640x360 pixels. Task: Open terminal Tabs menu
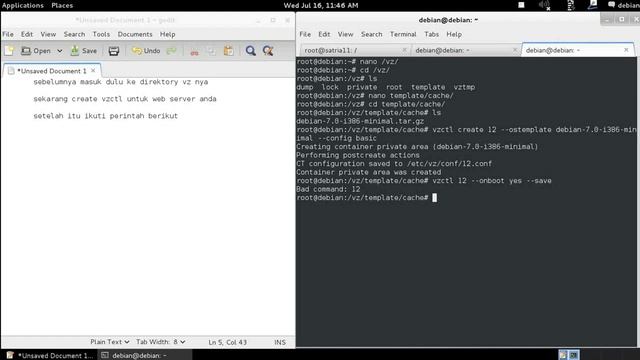[431, 34]
